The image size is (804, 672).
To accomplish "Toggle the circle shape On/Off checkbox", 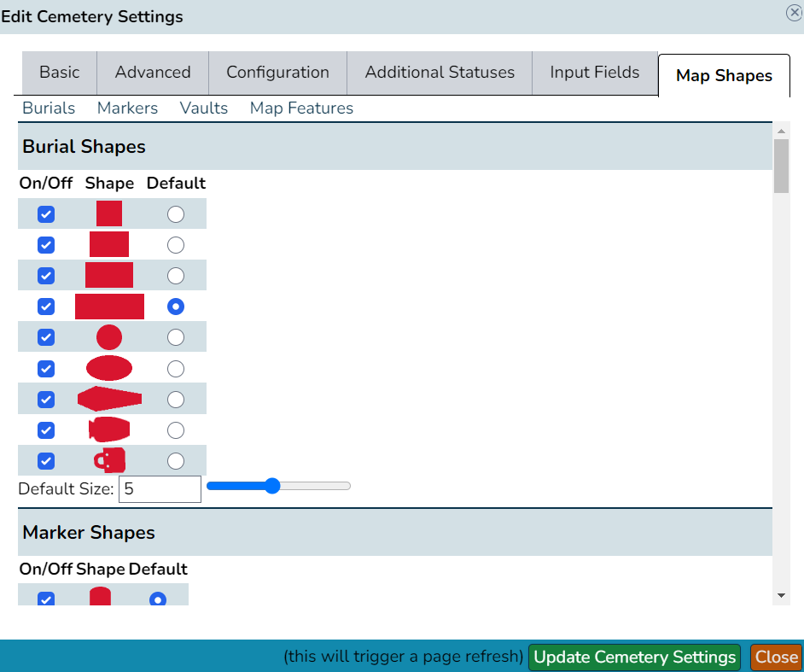I will coord(45,336).
